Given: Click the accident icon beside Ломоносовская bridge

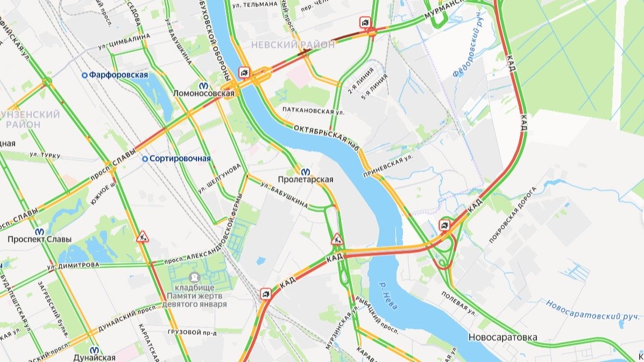Looking at the screenshot, I should (244, 73).
